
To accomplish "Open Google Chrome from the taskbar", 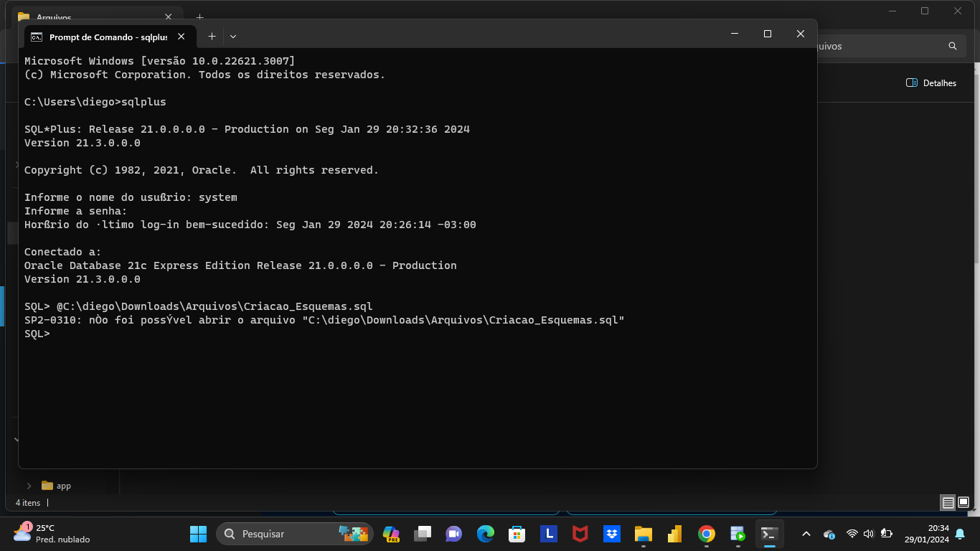I will tap(707, 534).
